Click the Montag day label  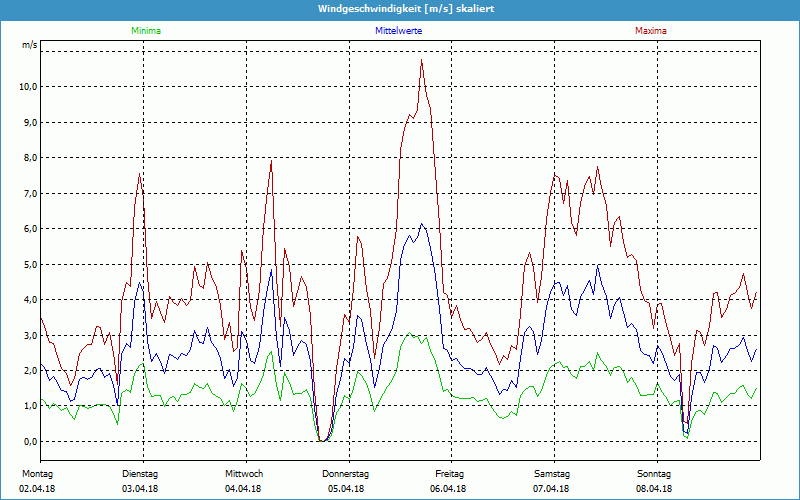pyautogui.click(x=37, y=474)
